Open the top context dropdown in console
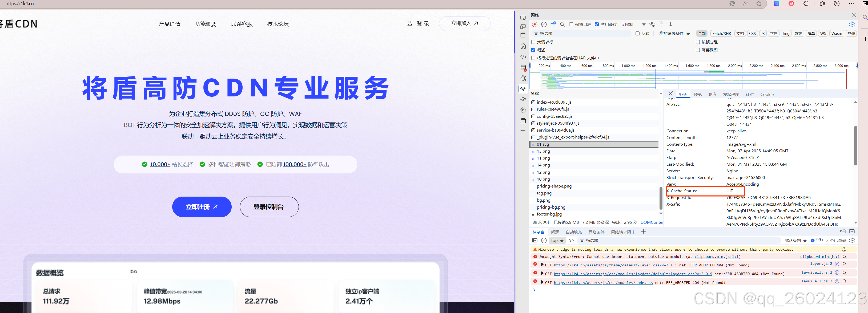This screenshot has height=313, width=868. [557, 241]
